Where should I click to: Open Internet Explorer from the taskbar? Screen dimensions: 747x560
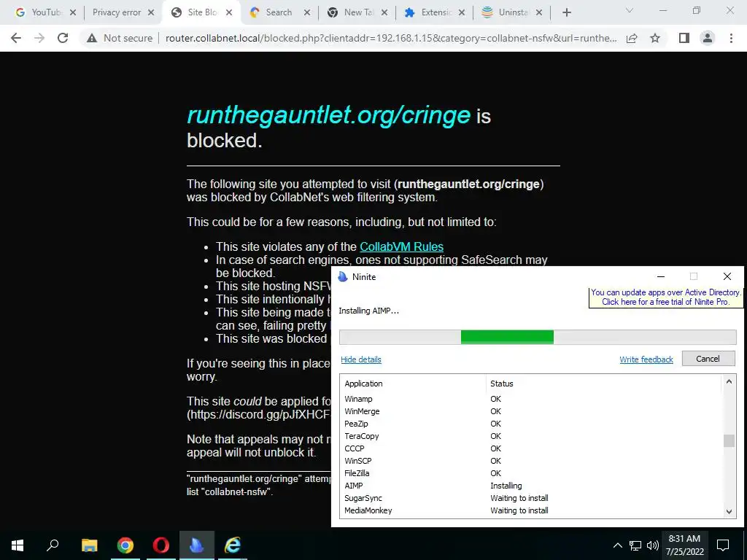click(x=233, y=545)
